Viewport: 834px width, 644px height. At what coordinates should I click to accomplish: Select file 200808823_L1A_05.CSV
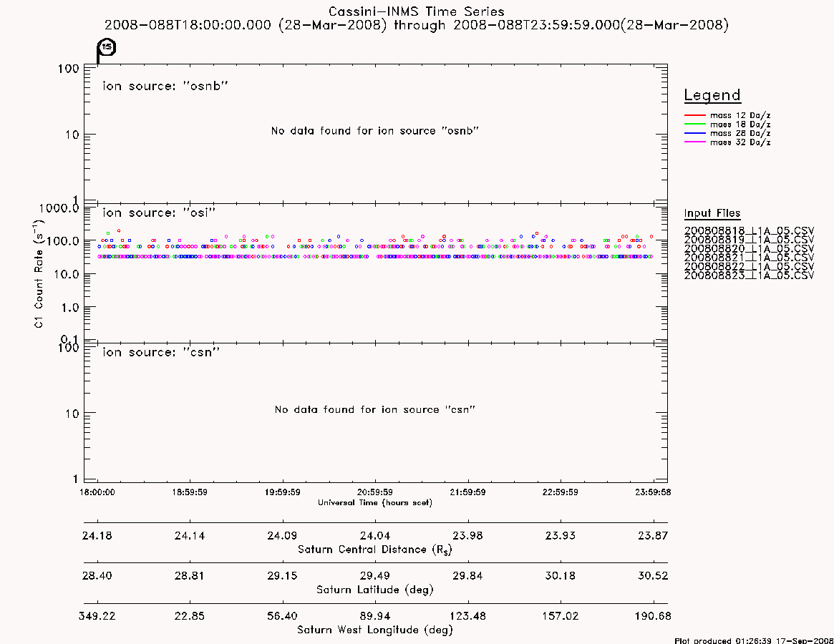pyautogui.click(x=749, y=275)
